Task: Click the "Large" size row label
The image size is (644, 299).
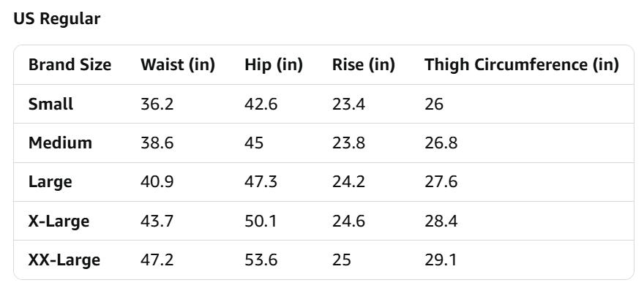Action: [50, 181]
